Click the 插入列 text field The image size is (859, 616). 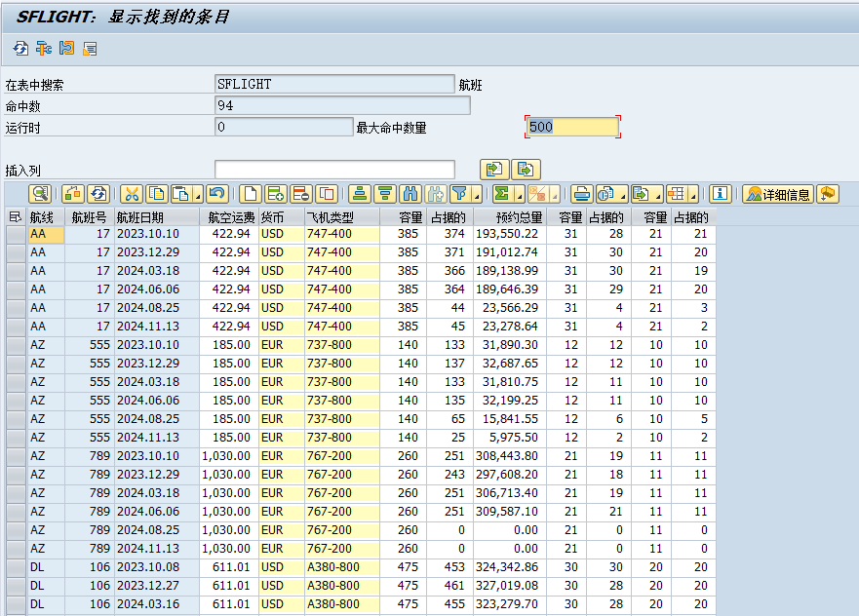coord(334,170)
